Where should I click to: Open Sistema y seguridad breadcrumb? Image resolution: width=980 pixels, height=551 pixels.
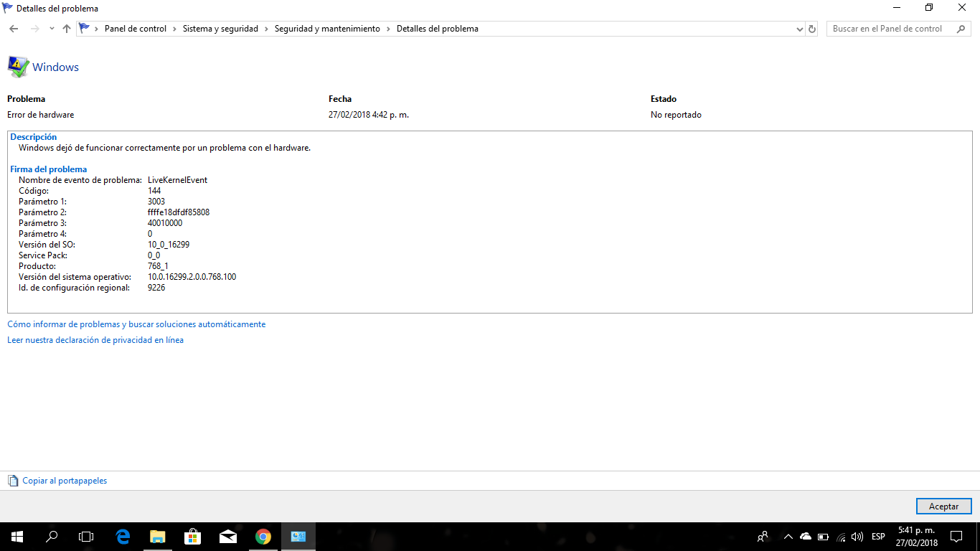[220, 29]
